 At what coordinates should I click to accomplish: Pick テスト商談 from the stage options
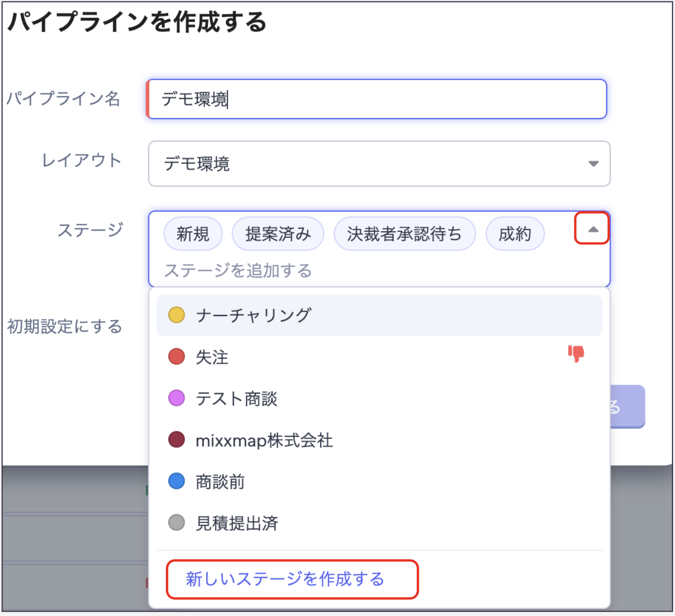click(x=237, y=399)
